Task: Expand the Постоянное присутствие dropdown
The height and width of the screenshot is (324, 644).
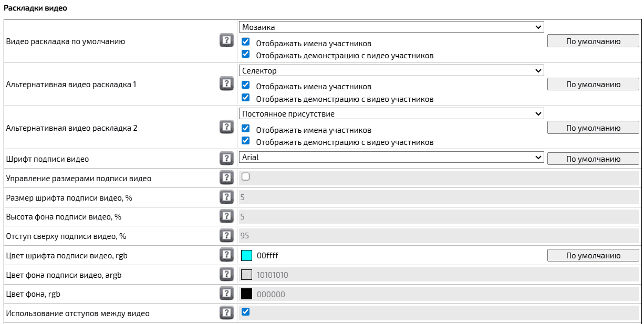Action: pyautogui.click(x=391, y=113)
